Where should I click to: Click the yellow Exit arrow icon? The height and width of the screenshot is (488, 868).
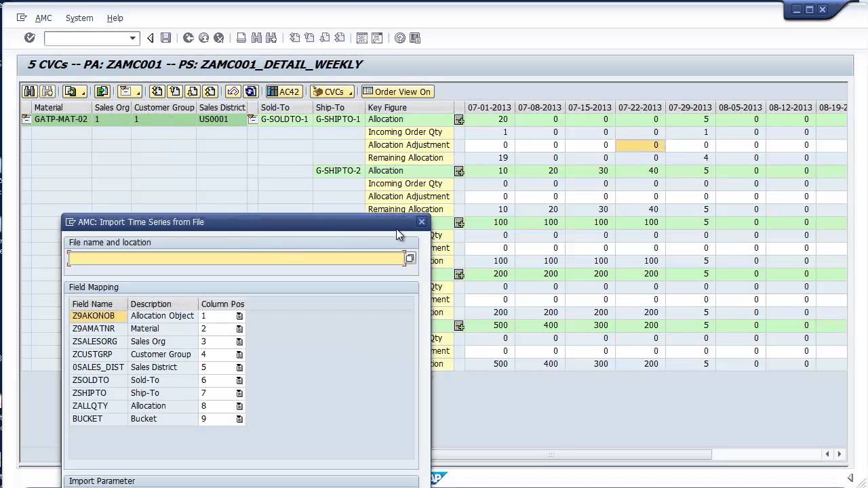[203, 38]
